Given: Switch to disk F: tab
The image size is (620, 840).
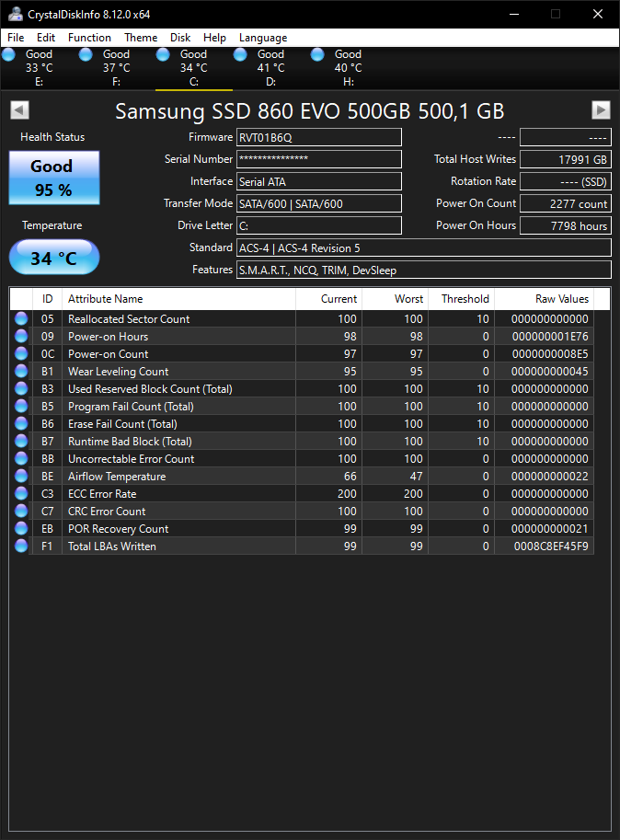Looking at the screenshot, I should (x=116, y=68).
